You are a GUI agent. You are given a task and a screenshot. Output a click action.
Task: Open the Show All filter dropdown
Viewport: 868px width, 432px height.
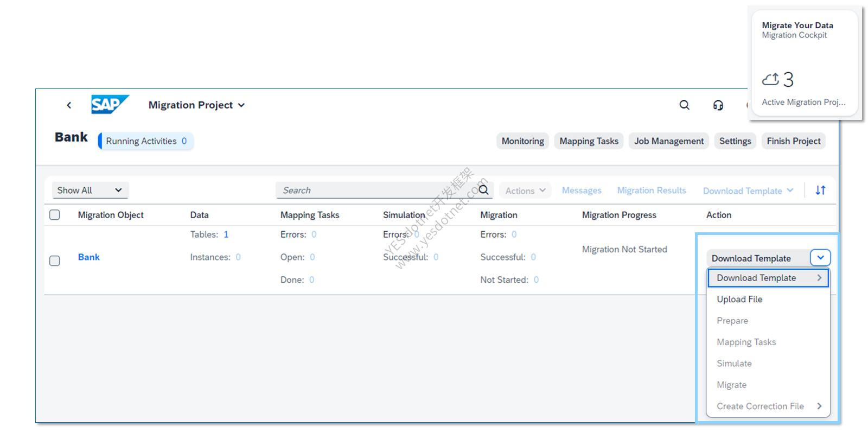90,190
